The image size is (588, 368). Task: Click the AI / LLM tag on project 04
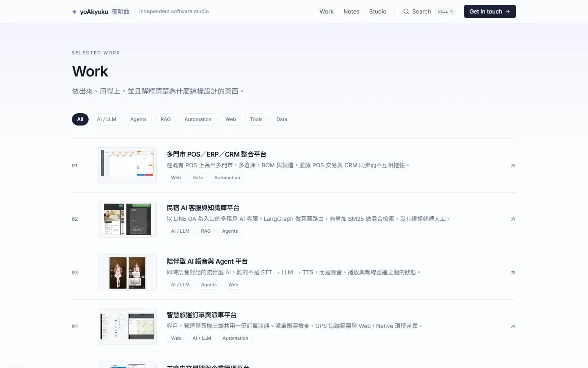202,338
